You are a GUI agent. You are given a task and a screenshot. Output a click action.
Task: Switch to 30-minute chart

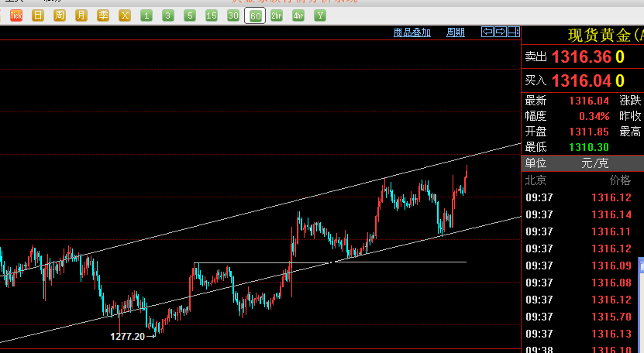tap(233, 15)
